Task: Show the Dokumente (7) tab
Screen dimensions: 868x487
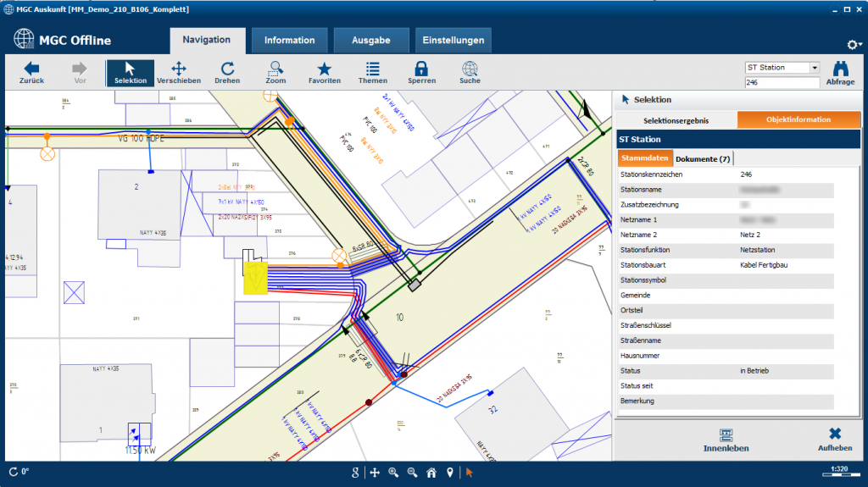Action: pyautogui.click(x=703, y=159)
